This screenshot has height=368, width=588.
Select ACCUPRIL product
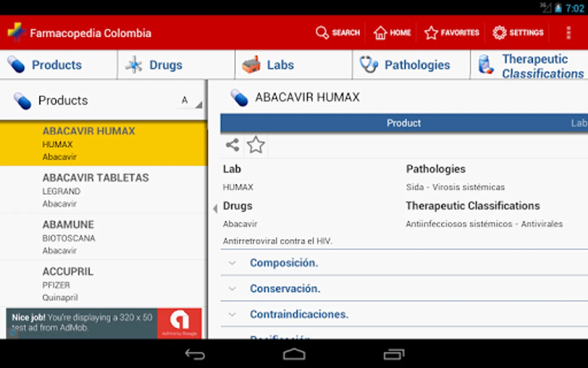pos(103,284)
